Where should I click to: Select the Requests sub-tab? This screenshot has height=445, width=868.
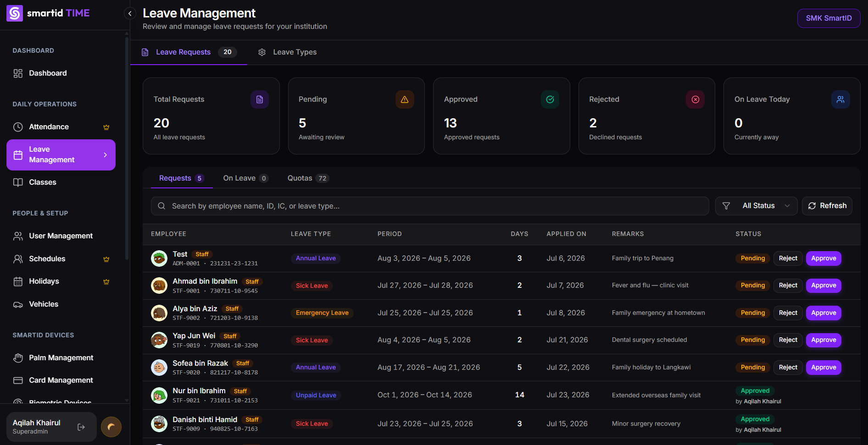click(182, 178)
